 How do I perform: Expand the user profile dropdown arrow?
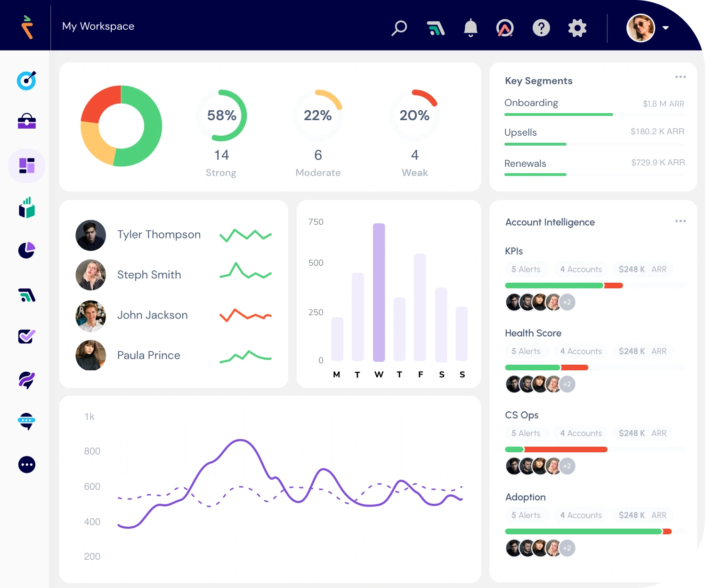665,28
